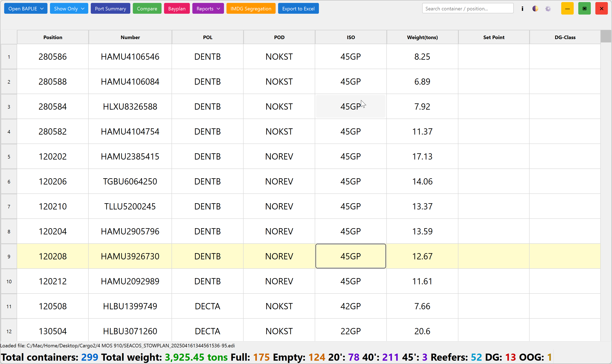Select row header number 9
This screenshot has height=364, width=612.
tap(9, 256)
